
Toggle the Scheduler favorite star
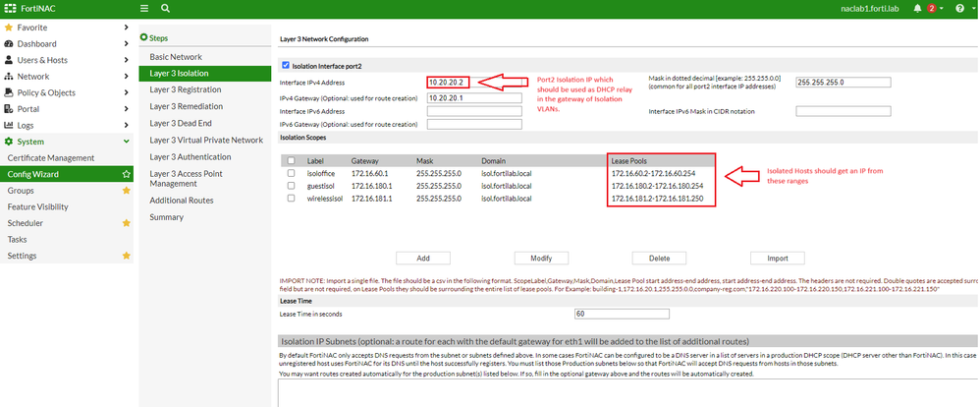click(x=126, y=223)
